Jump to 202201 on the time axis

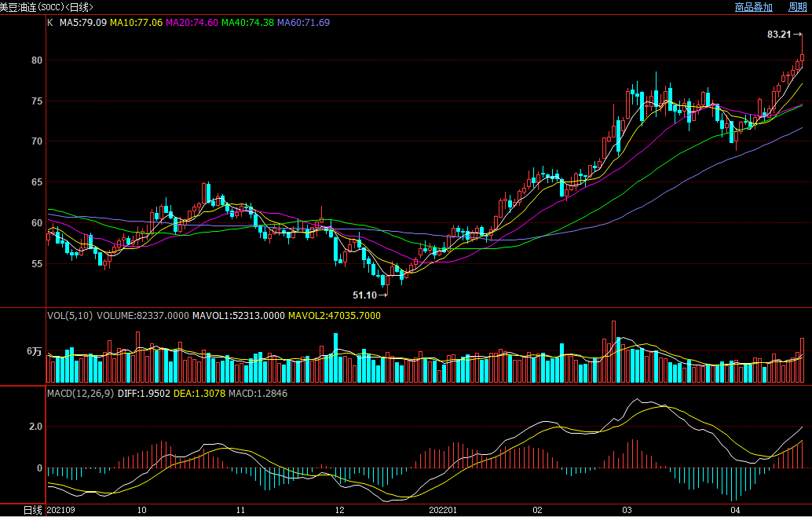pos(443,510)
